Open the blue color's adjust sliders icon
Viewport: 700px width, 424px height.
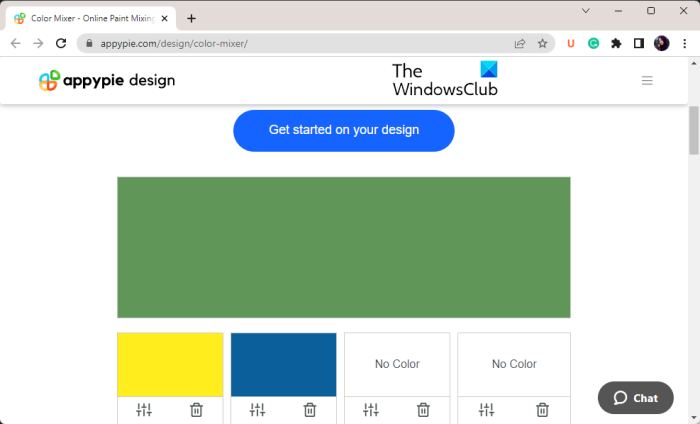pos(257,410)
